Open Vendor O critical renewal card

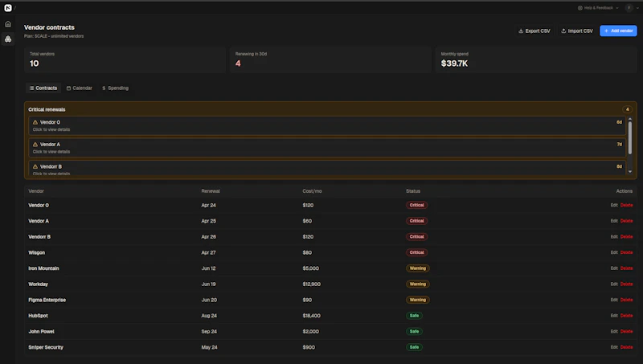coord(327,126)
